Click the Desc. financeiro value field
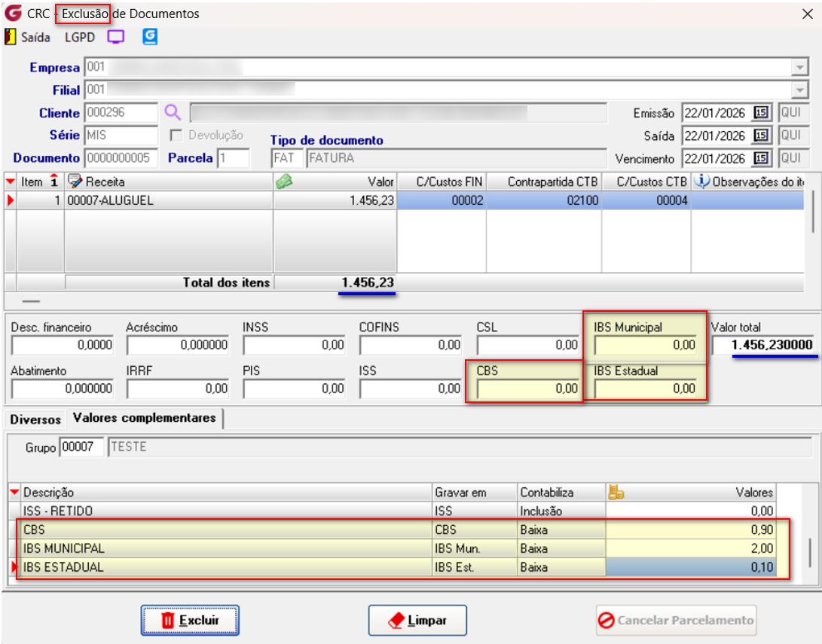The width and height of the screenshot is (822, 644). point(63,345)
